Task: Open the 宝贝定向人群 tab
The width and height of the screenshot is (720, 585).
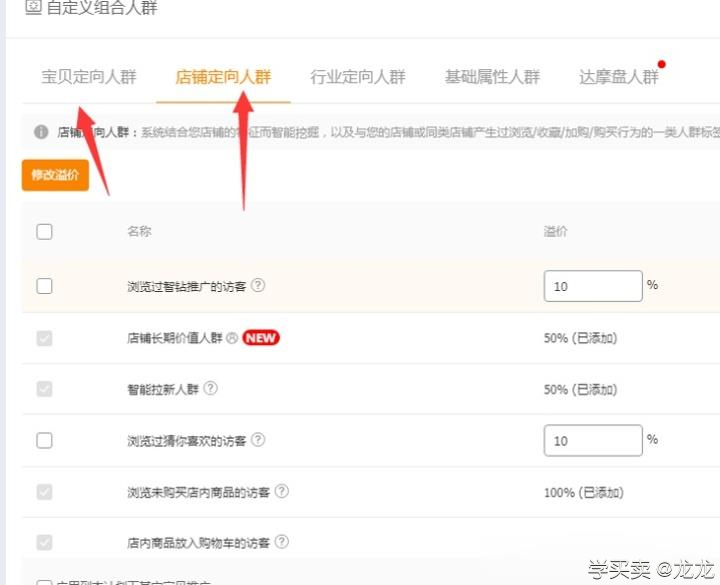Action: coord(89,77)
